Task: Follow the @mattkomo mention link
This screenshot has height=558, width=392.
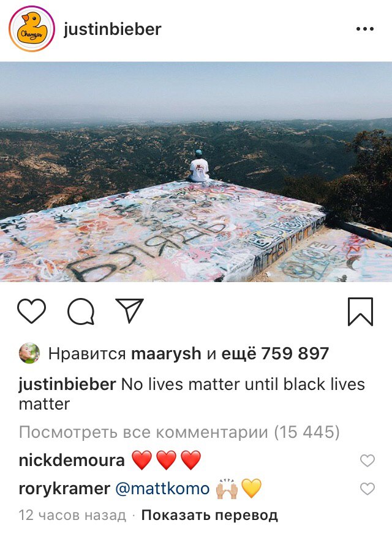Action: [163, 488]
